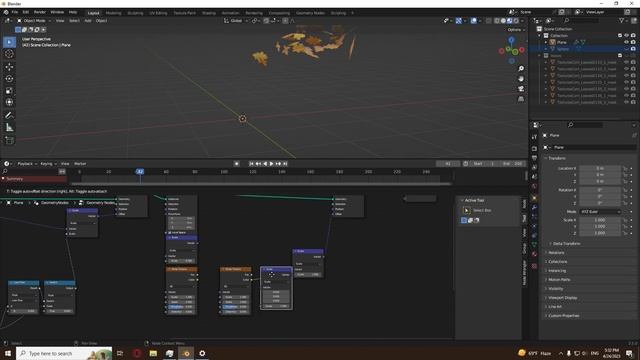Hide the Collection in viewport via eye icon
Viewport: 640px width, 360px height.
pyautogui.click(x=627, y=36)
